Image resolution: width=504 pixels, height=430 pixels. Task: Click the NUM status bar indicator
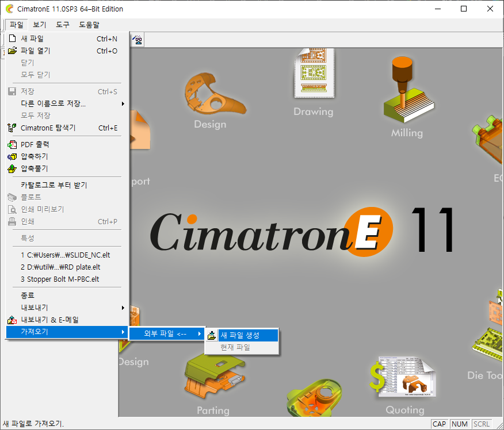[460, 424]
